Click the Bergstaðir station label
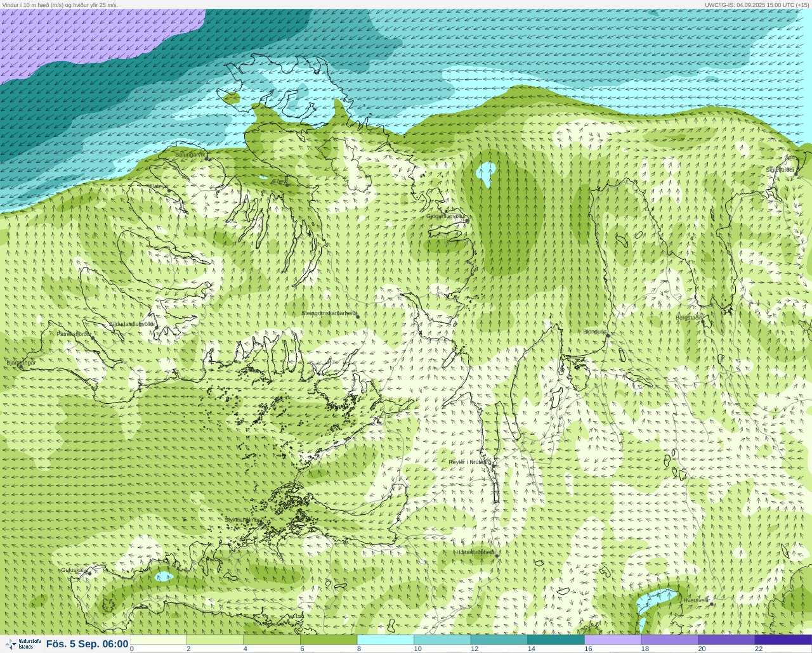The width and height of the screenshot is (812, 653). (x=688, y=318)
